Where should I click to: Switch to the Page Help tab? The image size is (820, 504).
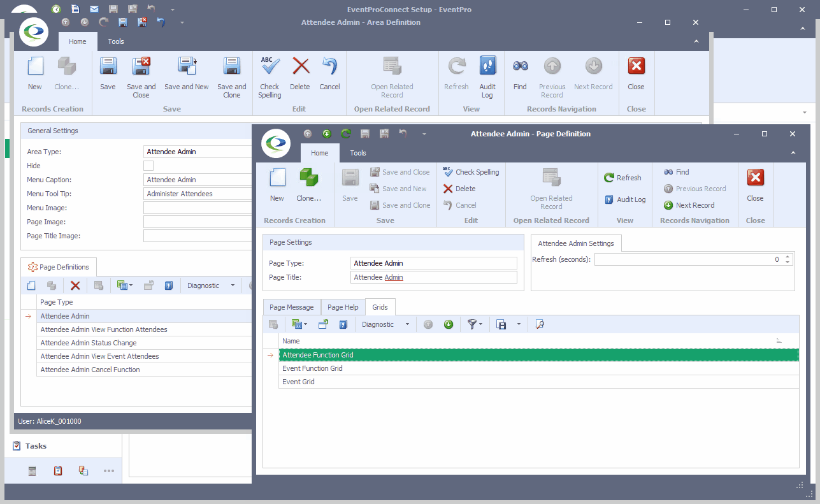343,307
